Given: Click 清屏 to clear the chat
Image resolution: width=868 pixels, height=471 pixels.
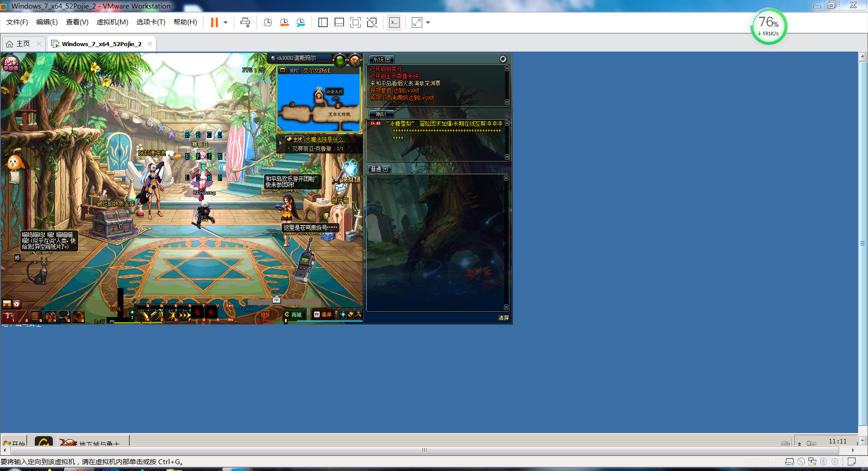Looking at the screenshot, I should click(x=504, y=318).
